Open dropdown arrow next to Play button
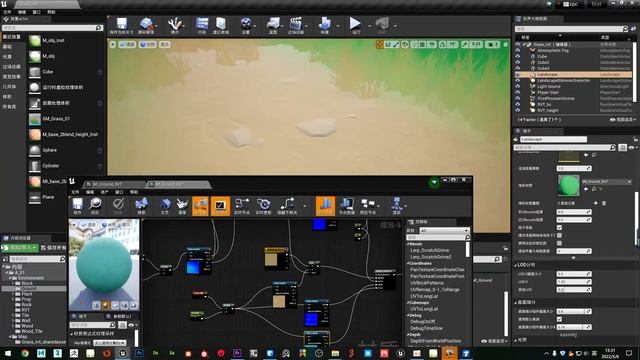Screen dimensions: 640x360 click(370, 26)
